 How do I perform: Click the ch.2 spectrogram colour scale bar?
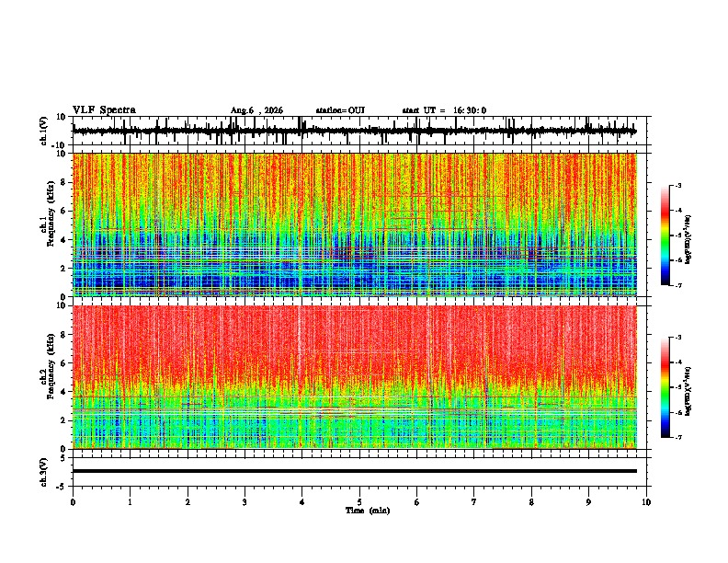tap(665, 387)
